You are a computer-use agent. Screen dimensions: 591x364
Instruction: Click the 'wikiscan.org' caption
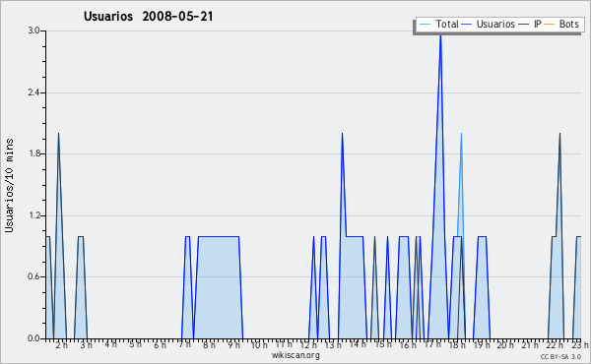295,355
